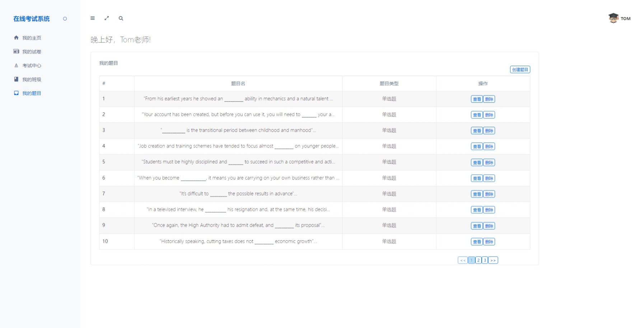
Task: Click the home icon beside 我的主页
Action: (x=16, y=38)
